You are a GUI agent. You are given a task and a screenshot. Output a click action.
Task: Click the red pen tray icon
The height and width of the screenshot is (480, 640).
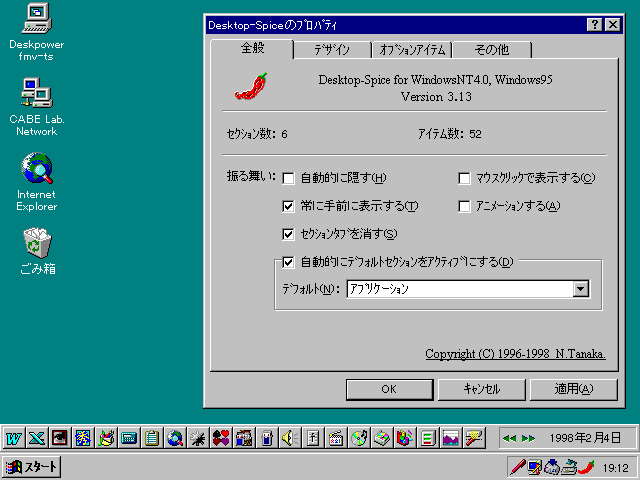point(518,467)
